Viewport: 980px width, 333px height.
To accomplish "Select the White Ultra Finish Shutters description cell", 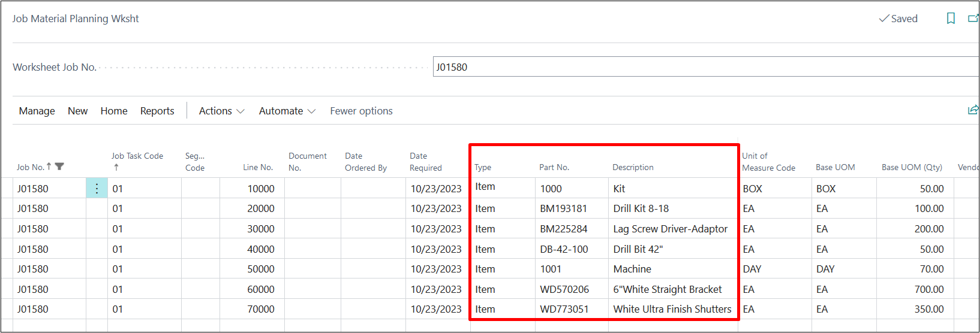I will [672, 309].
